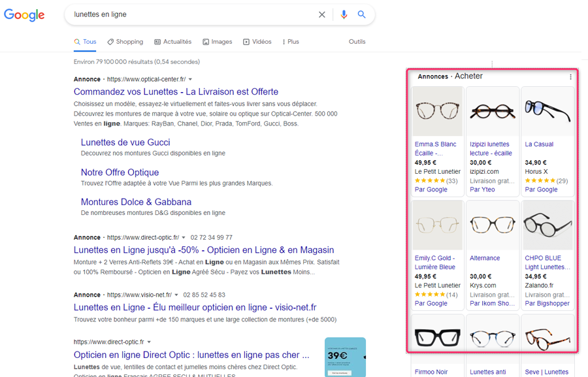
Task: Open the three-dot menu in the Annonces panel
Action: click(570, 77)
